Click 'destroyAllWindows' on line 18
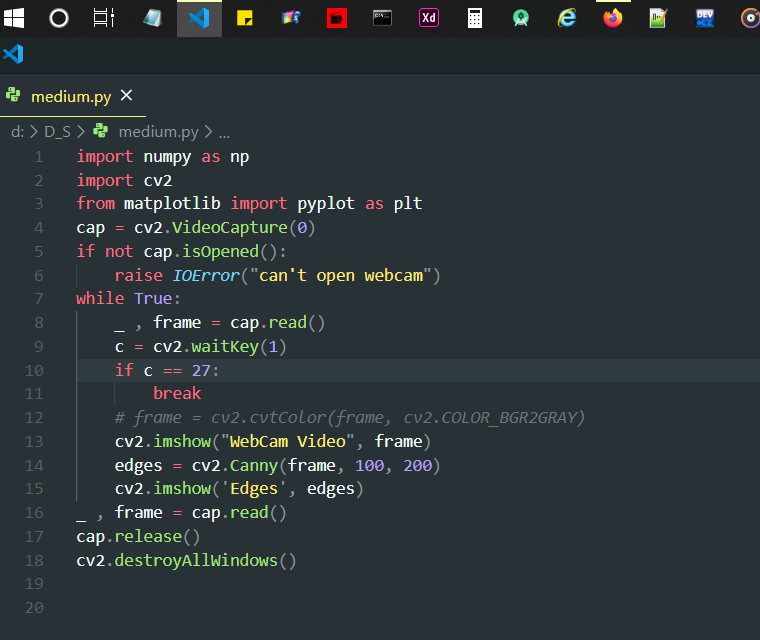 pyautogui.click(x=196, y=560)
